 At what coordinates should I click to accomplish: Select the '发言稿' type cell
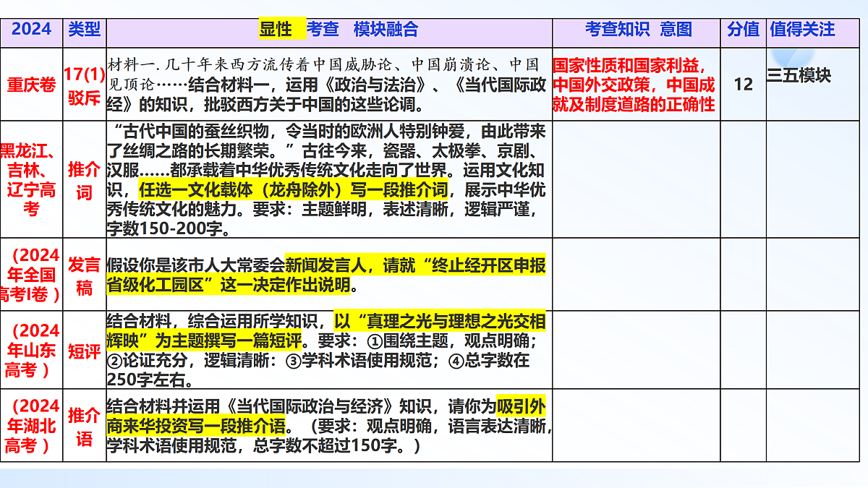[x=85, y=275]
